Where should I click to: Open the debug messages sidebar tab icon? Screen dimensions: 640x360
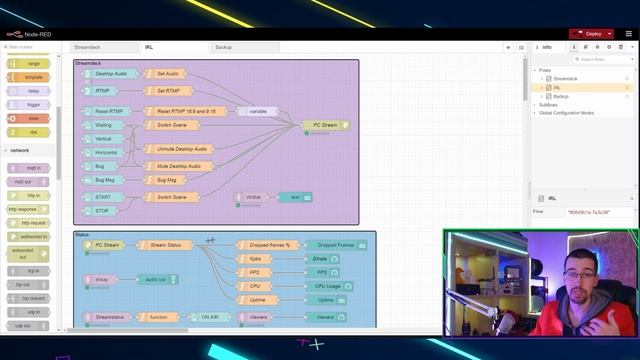[597, 47]
